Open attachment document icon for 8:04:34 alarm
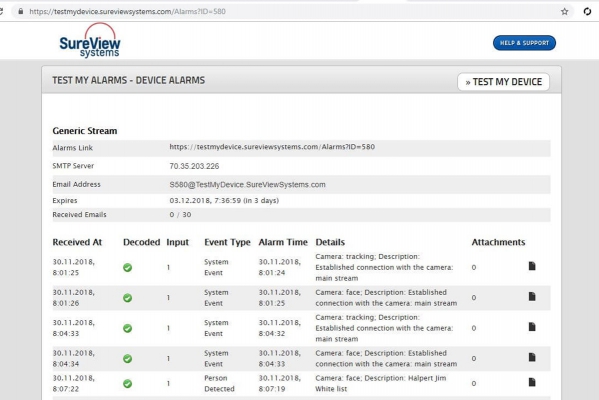Screen dimensions: 599x400 pos(532,357)
